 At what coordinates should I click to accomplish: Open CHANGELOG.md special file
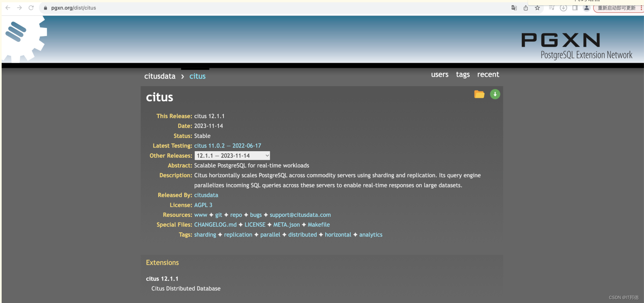click(x=215, y=225)
